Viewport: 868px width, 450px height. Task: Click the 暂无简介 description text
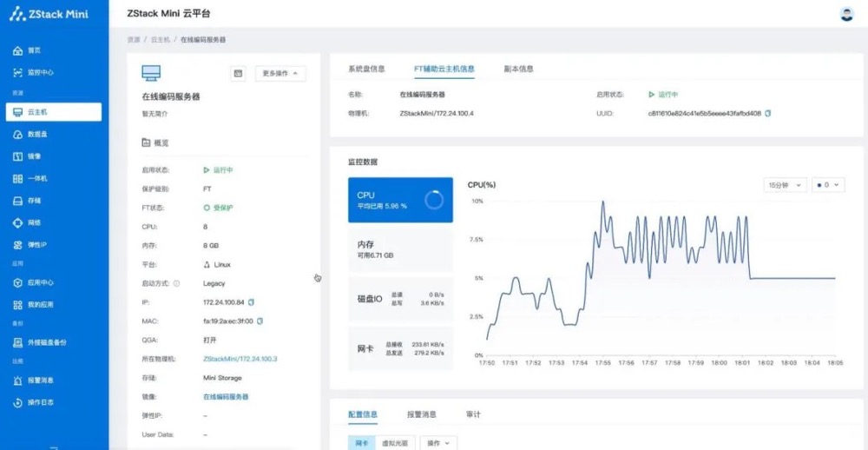click(x=155, y=114)
